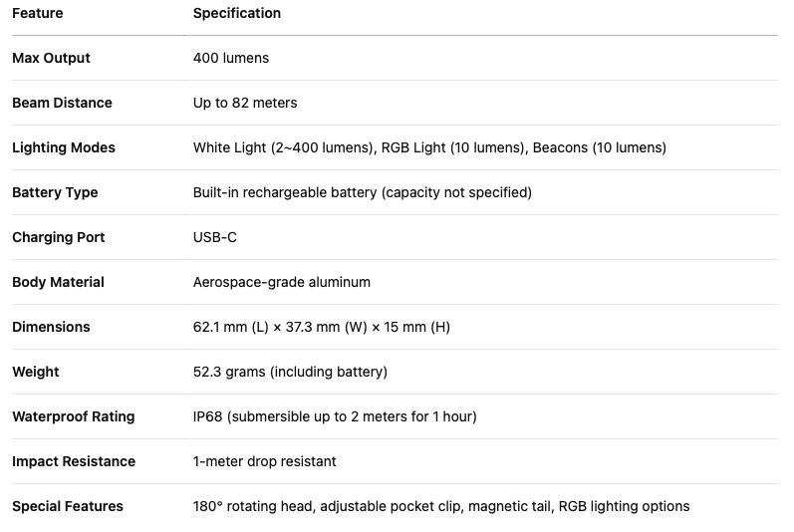Select the "Special Features" row label
Image resolution: width=794 pixels, height=532 pixels.
click(68, 506)
